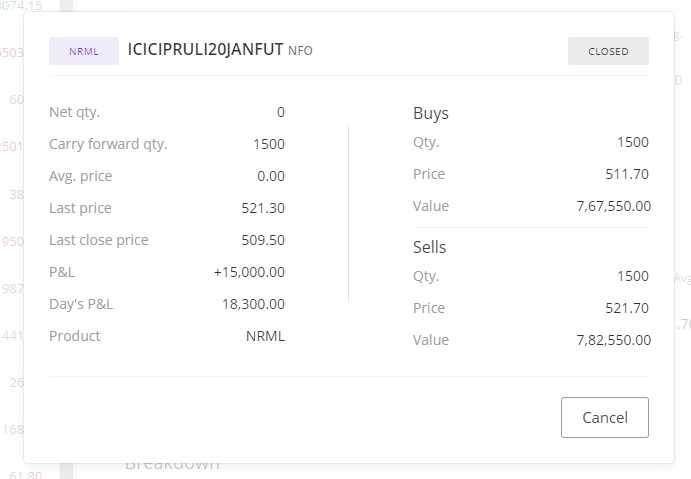Screen dimensions: 691x479
Task: Click the Avg. price value 0.00
Action: click(271, 176)
